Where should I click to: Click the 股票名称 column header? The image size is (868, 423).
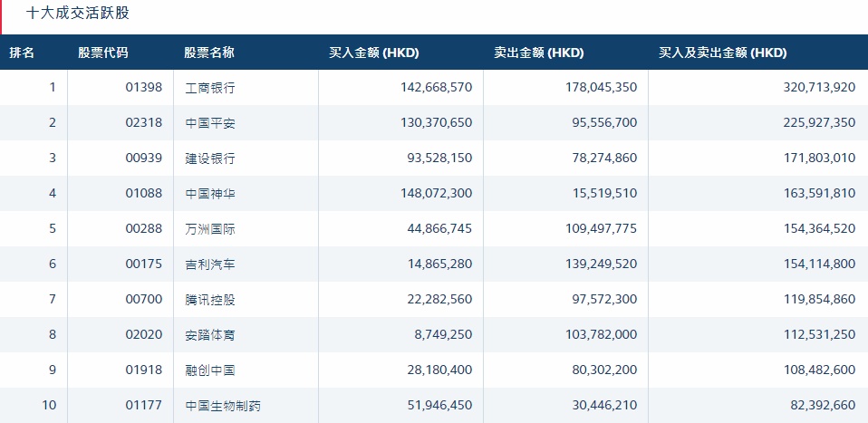tap(210, 53)
